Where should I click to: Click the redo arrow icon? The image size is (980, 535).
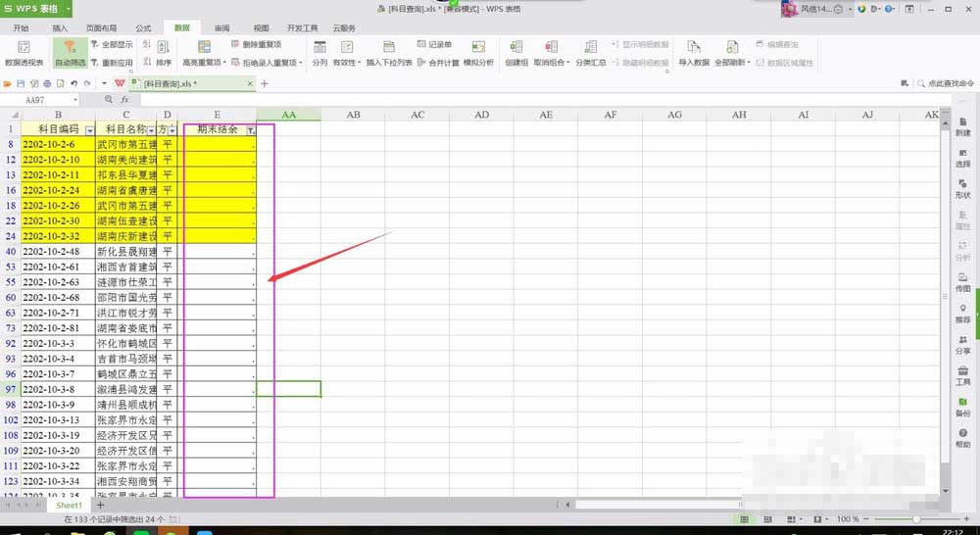87,83
